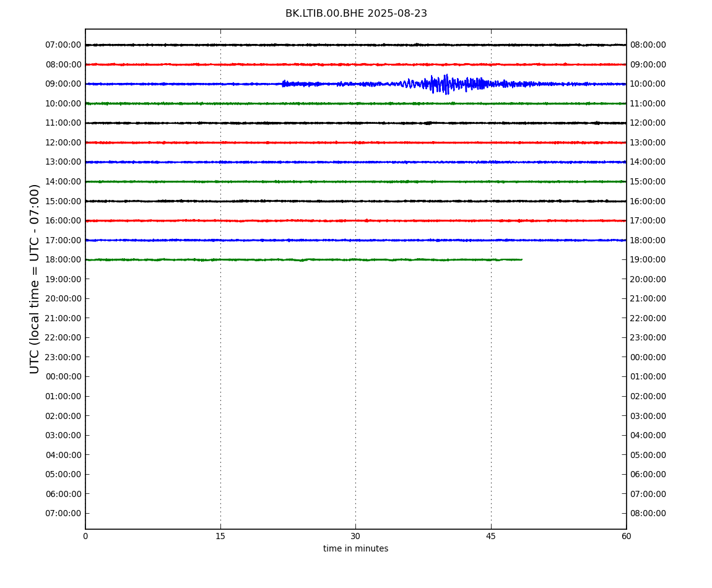Select the left-axis 23:00:00 label

64,357
